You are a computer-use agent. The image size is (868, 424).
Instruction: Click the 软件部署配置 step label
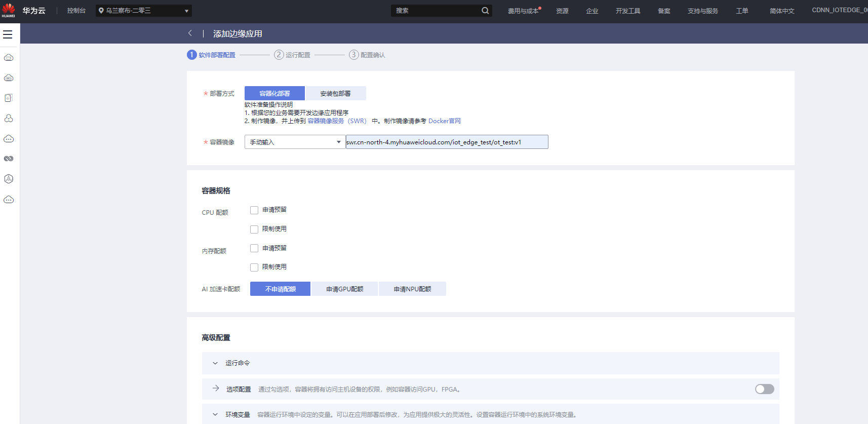click(217, 55)
